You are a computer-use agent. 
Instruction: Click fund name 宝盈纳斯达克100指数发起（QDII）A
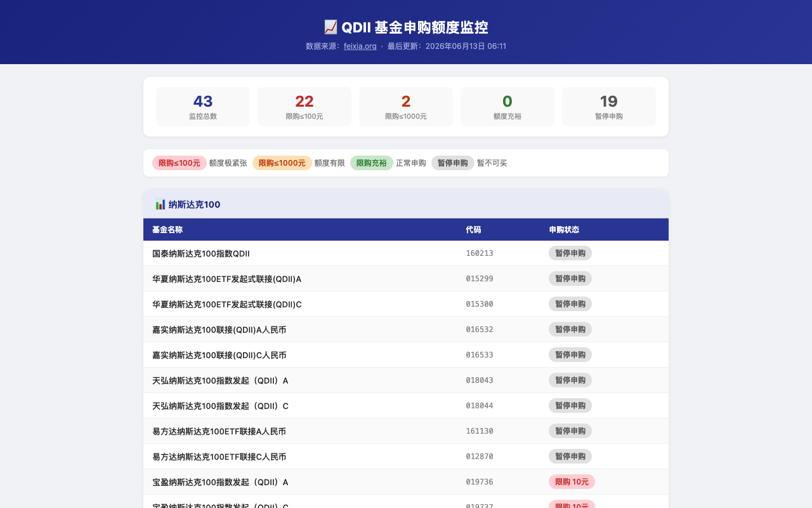pyautogui.click(x=220, y=482)
